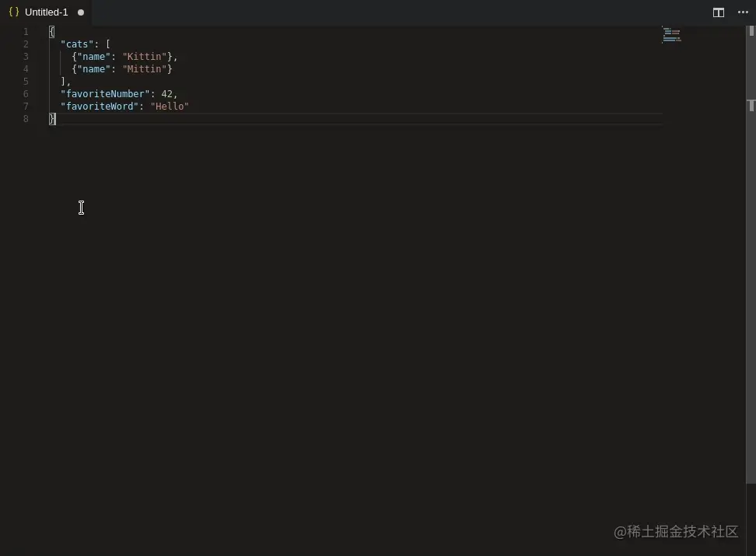
Task: Open the More Actions ellipsis menu
Action: point(743,12)
